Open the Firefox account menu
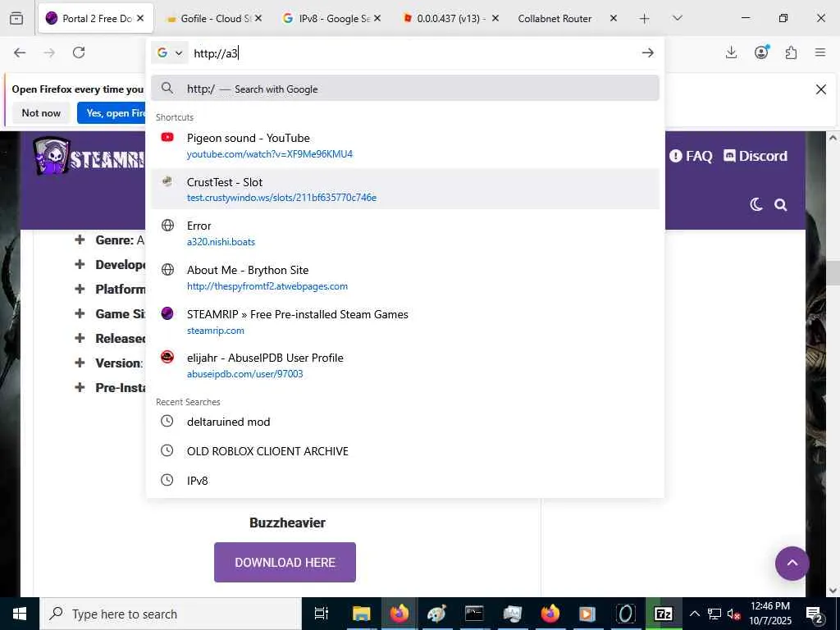Image resolution: width=840 pixels, height=630 pixels. pos(761,52)
